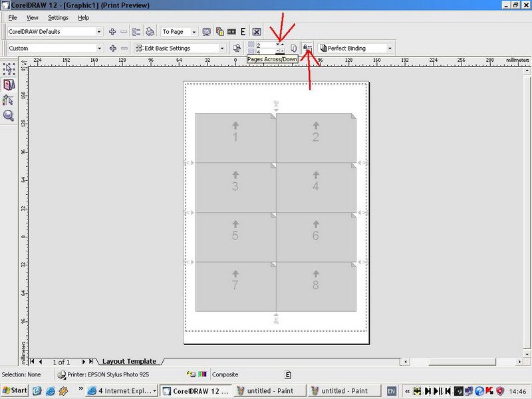
Task: Click 'Selection: None' status text
Action: 21,374
